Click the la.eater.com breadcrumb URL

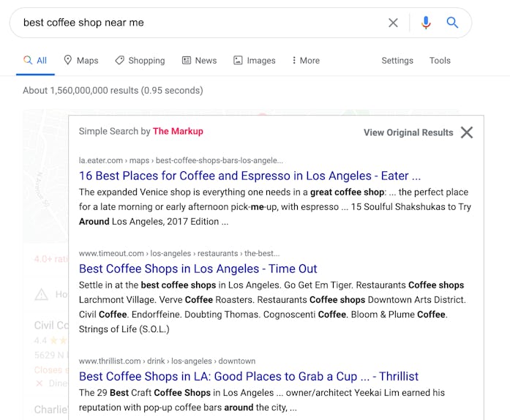pos(181,161)
